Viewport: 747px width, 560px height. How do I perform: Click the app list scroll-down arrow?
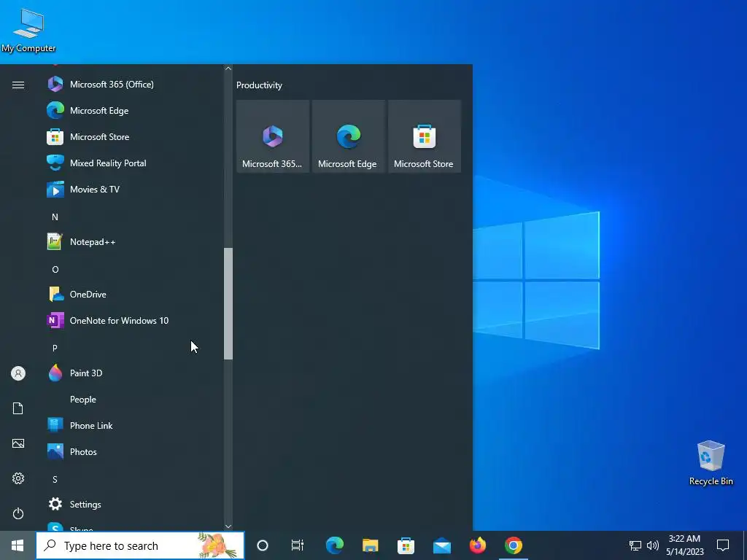coord(228,526)
